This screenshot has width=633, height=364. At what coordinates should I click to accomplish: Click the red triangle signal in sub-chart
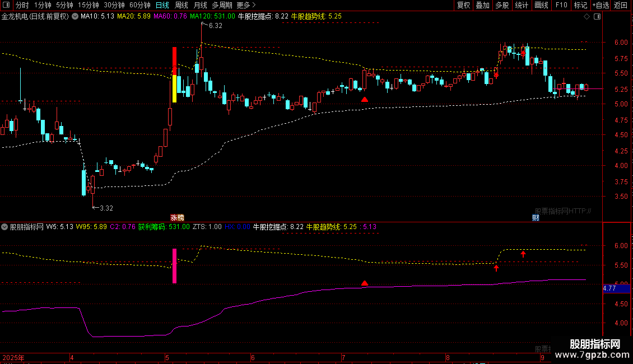click(365, 283)
